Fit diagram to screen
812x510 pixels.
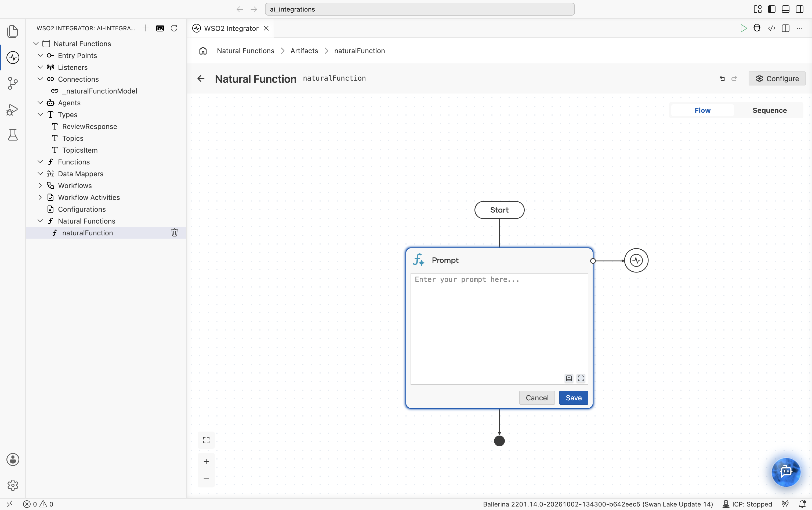(206, 440)
